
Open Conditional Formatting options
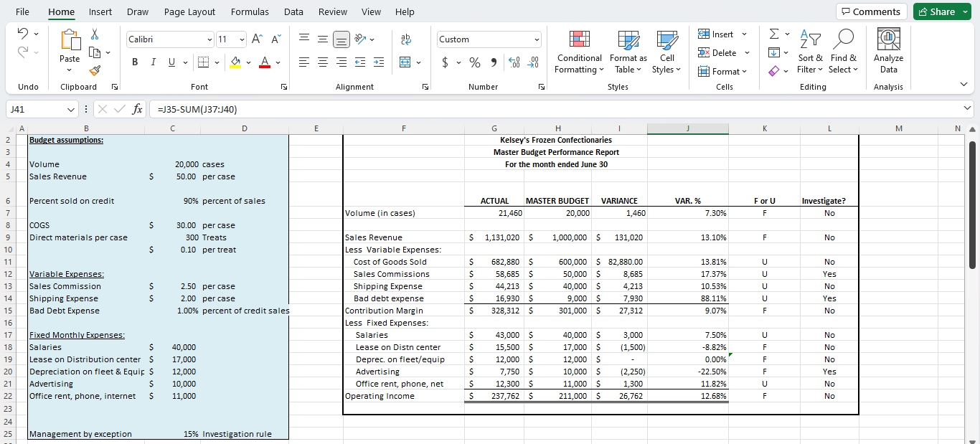tap(578, 52)
